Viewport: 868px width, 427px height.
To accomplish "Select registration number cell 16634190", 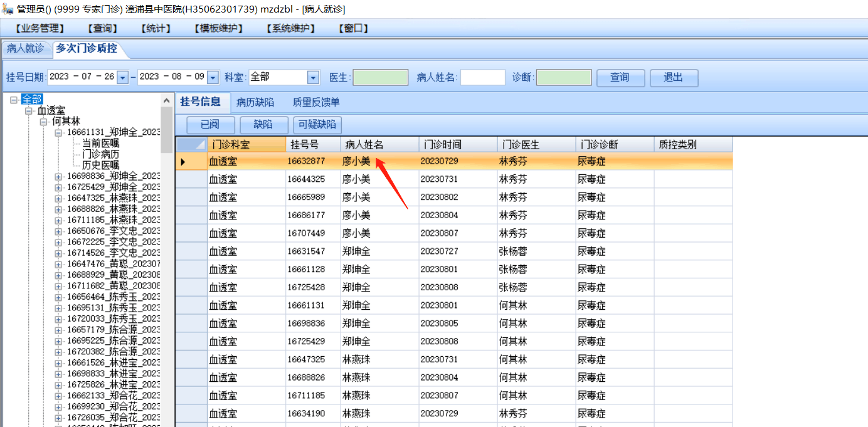I will coord(313,414).
